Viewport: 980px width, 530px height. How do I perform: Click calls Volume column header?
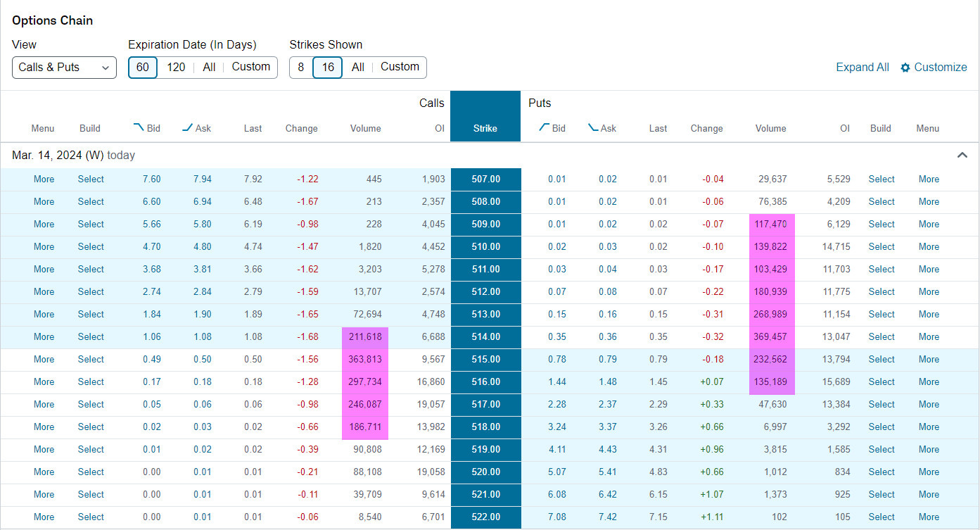[x=366, y=128]
